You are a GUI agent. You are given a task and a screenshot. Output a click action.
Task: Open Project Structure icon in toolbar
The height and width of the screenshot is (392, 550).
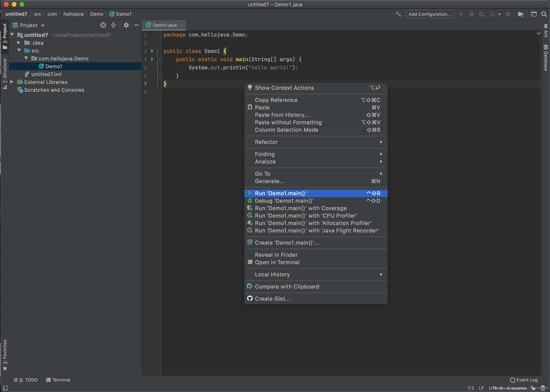521,14
